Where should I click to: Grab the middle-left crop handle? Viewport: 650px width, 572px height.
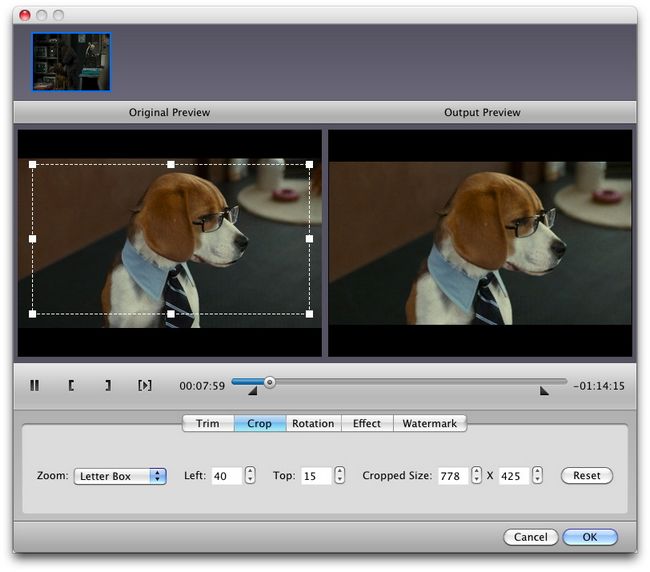pyautogui.click(x=33, y=239)
